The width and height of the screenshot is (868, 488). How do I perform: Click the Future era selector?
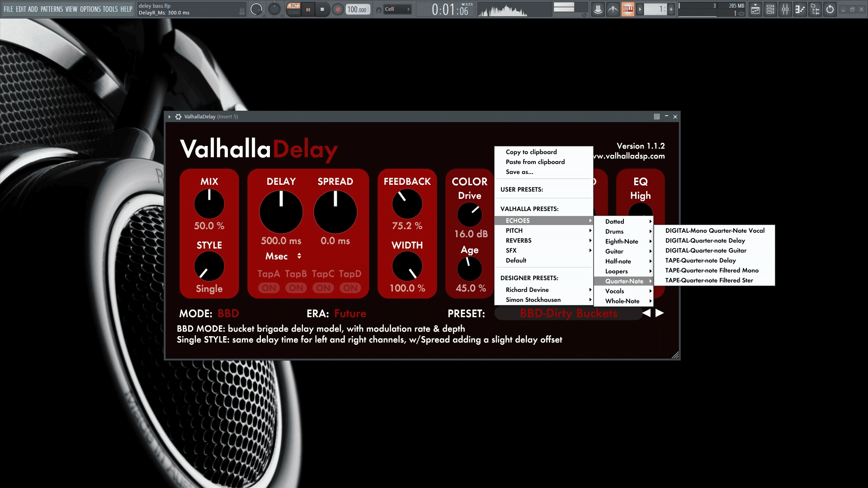(x=350, y=314)
